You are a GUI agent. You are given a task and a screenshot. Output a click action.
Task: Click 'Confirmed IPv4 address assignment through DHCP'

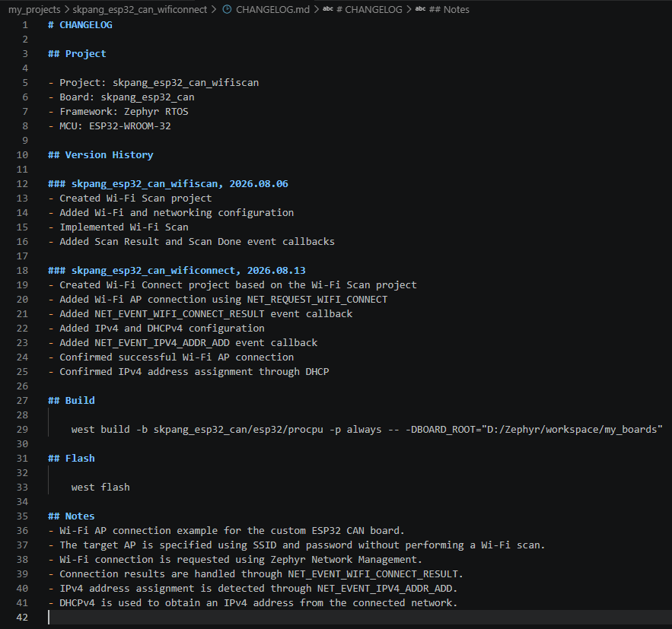click(x=189, y=372)
